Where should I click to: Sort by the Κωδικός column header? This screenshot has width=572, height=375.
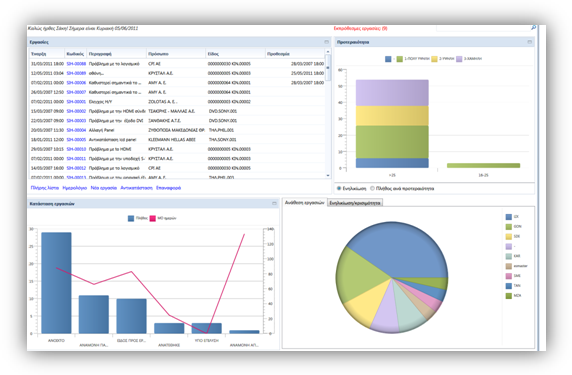point(76,54)
